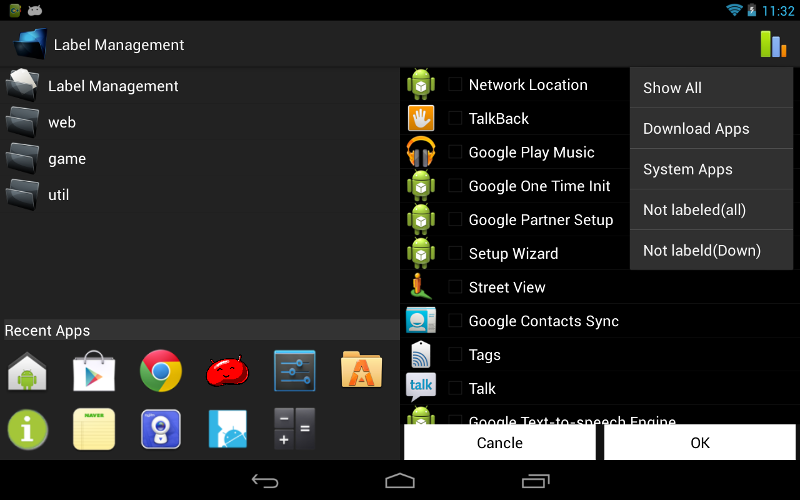Tap the Label Management app logo
The height and width of the screenshot is (500, 800).
click(x=30, y=44)
